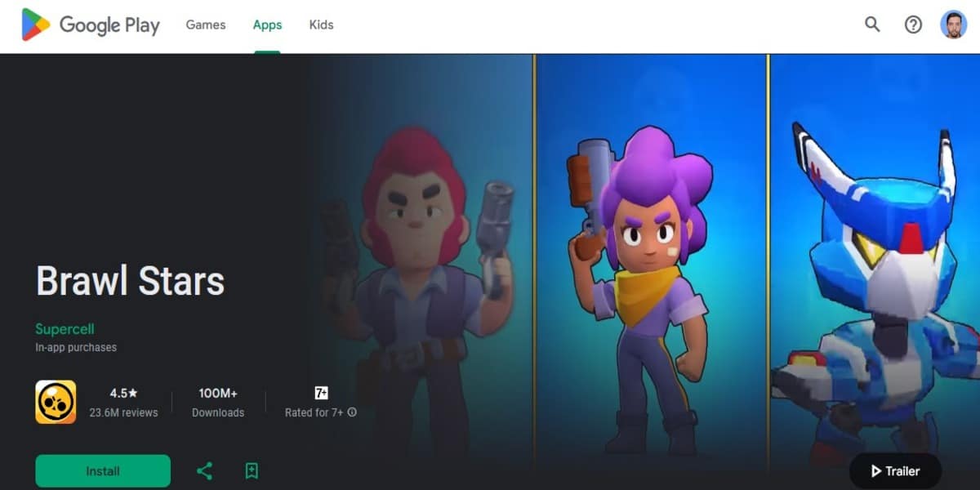Click the 23.6M reviews text
This screenshot has height=490, width=980.
coord(124,412)
